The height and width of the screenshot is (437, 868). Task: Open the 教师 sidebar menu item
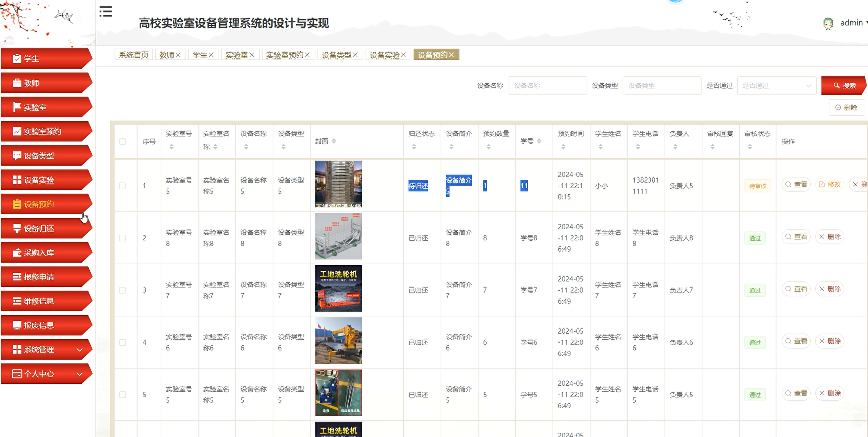47,83
